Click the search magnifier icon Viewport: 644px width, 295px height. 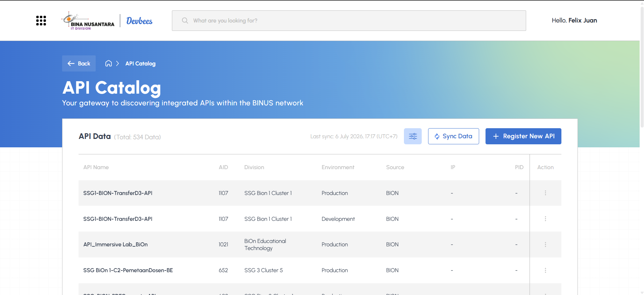pyautogui.click(x=185, y=20)
